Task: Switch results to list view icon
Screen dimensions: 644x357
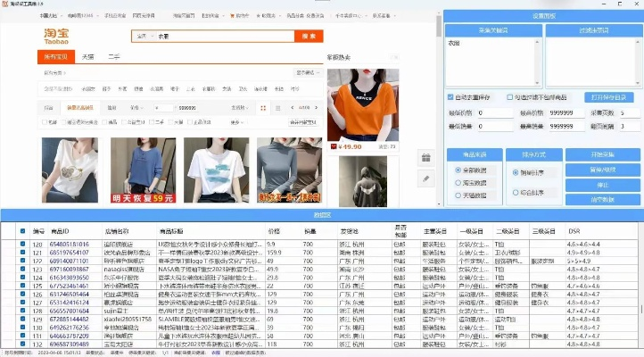Action: [x=278, y=108]
